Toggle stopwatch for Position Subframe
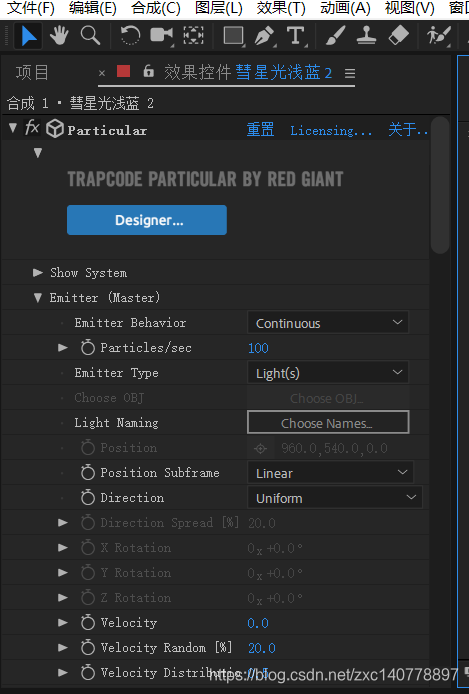This screenshot has height=694, width=469. [x=88, y=472]
